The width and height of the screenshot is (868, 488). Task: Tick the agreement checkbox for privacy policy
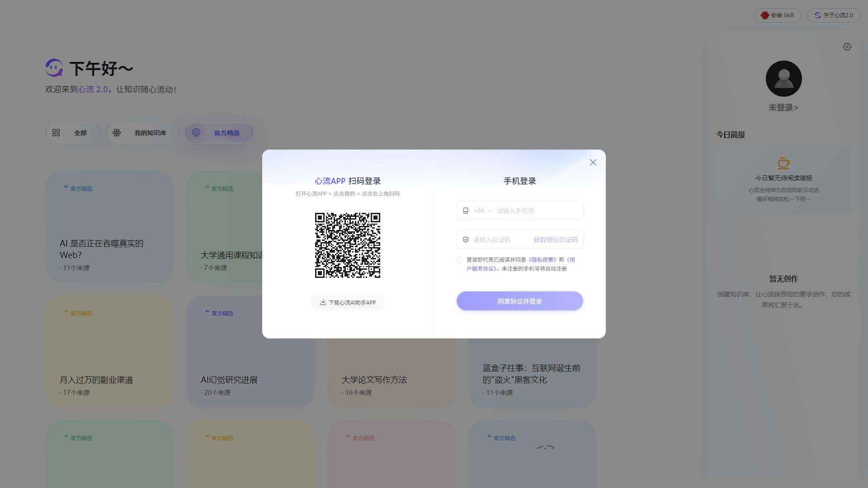tap(460, 260)
